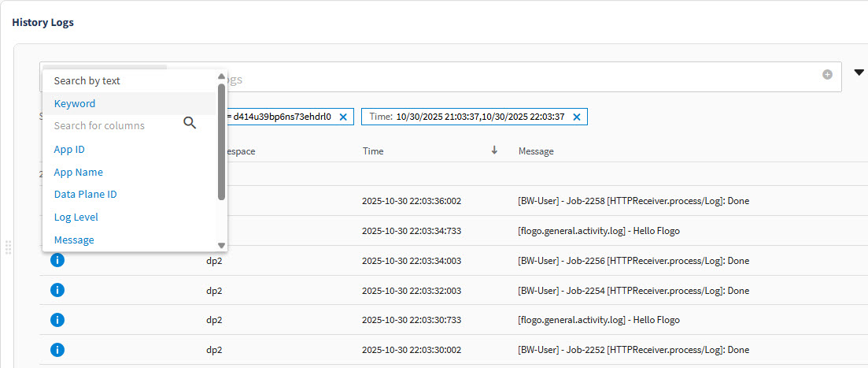This screenshot has height=368, width=868.
Task: Select Log Level column option
Action: pyautogui.click(x=76, y=217)
